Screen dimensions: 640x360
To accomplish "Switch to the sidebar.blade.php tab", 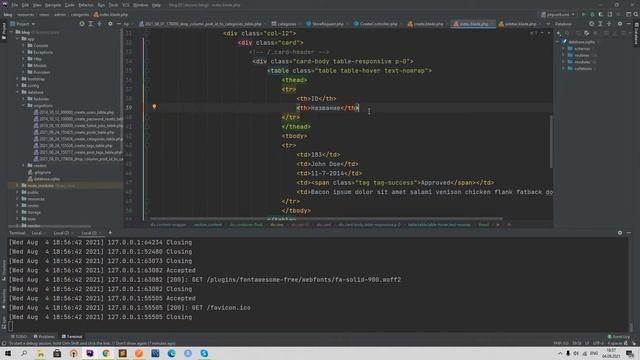I will (x=518, y=24).
